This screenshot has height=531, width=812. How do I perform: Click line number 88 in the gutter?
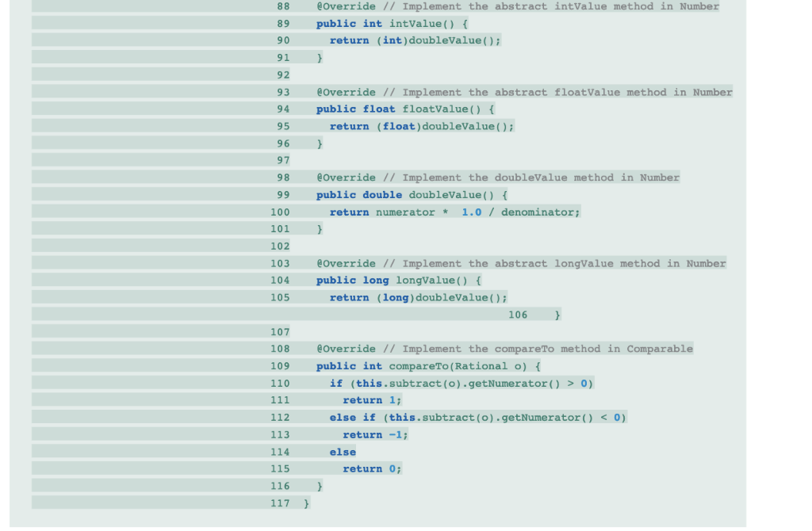tap(283, 6)
